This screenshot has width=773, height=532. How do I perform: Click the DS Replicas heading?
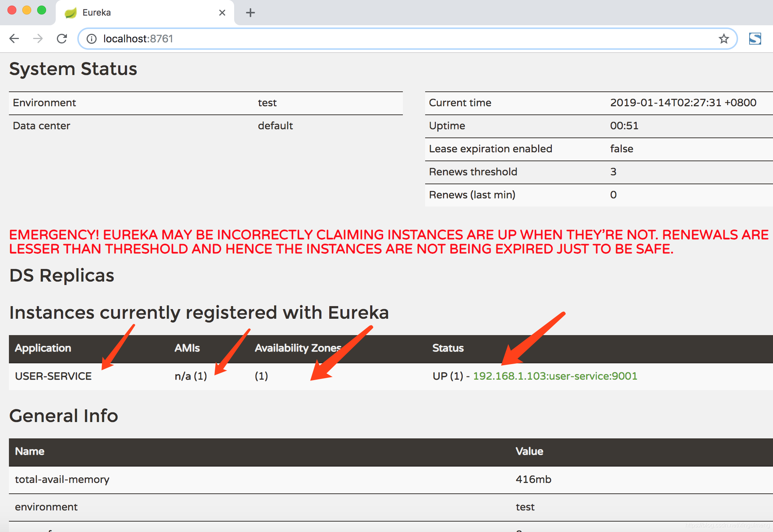pyautogui.click(x=62, y=275)
